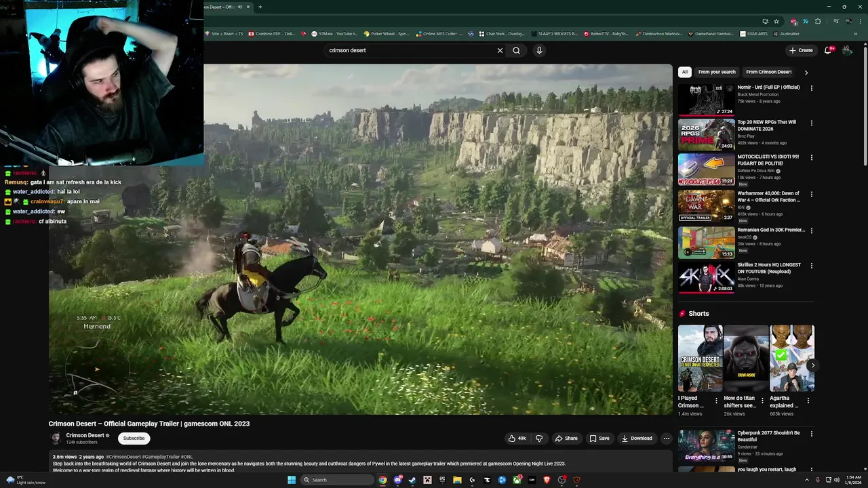868x488 pixels.
Task: Open options menu for Top 20 NEW RPGs video
Action: (811, 123)
